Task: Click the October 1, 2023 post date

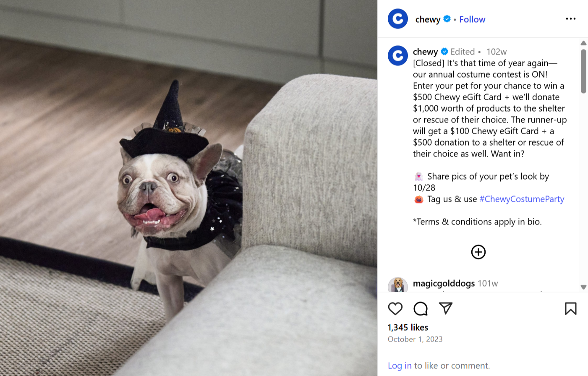Action: click(x=415, y=339)
